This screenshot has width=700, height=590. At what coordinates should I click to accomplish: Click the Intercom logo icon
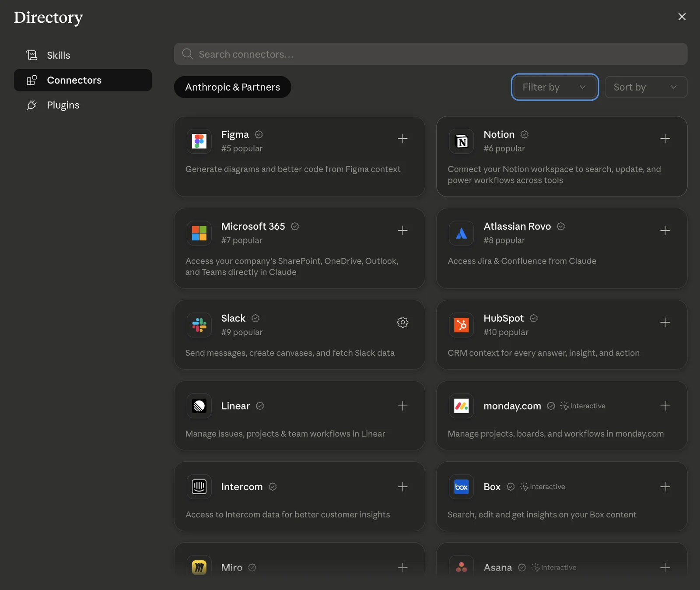pos(199,487)
